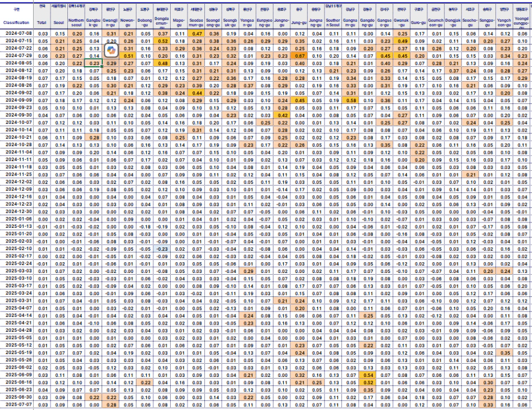The width and height of the screenshot is (532, 410).
Task: Select -0.23 in Dongdaemun-gu for 2025-02-10
Action: [x=162, y=249]
